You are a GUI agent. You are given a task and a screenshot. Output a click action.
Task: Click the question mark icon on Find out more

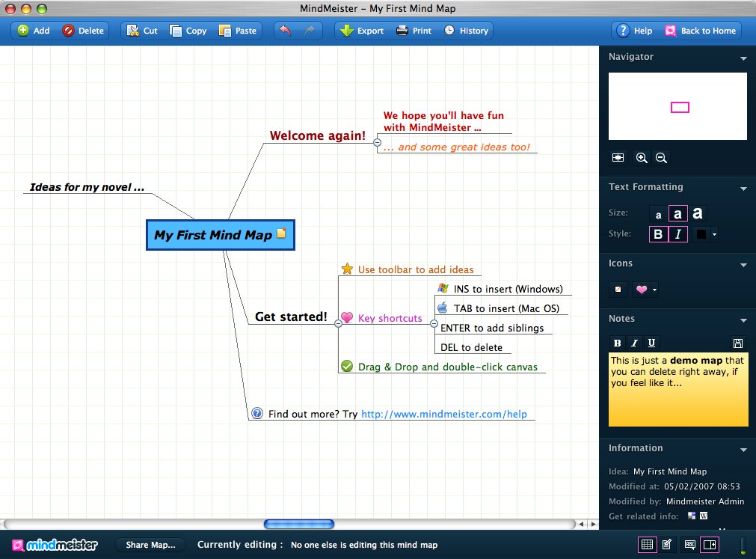(257, 413)
